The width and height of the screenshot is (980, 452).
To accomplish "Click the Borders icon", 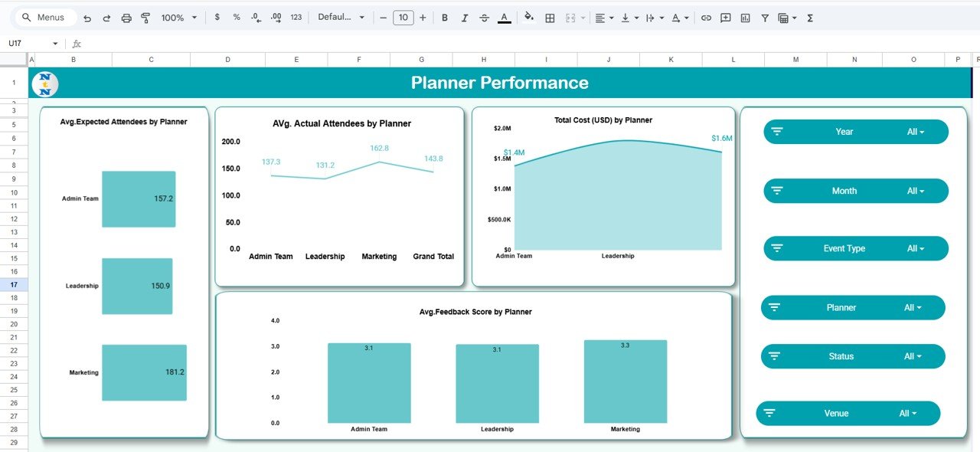I will click(550, 17).
